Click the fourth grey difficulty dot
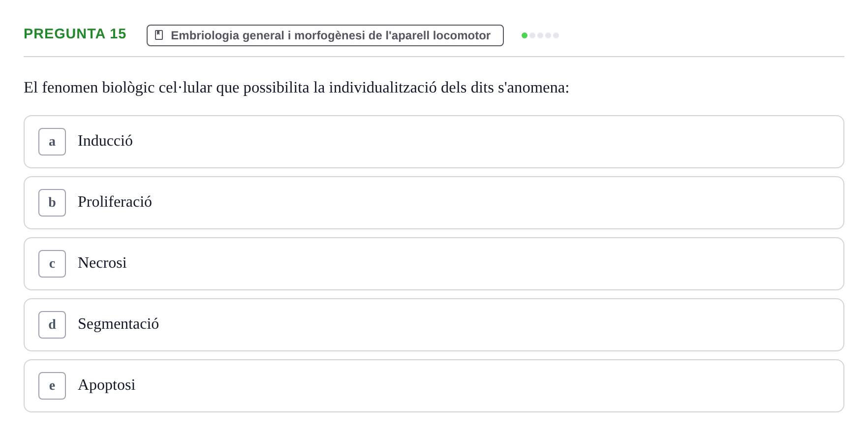This screenshot has width=868, height=437. coord(548,35)
